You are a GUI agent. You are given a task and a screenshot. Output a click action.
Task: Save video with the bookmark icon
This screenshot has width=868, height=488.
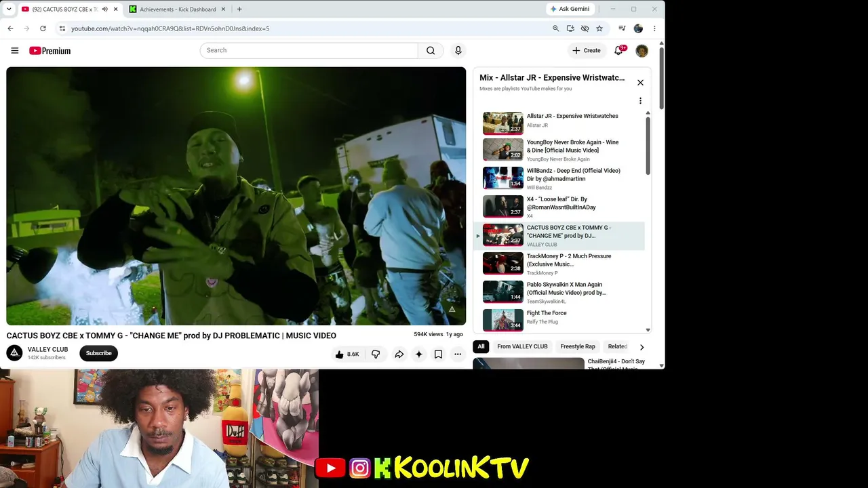(439, 354)
